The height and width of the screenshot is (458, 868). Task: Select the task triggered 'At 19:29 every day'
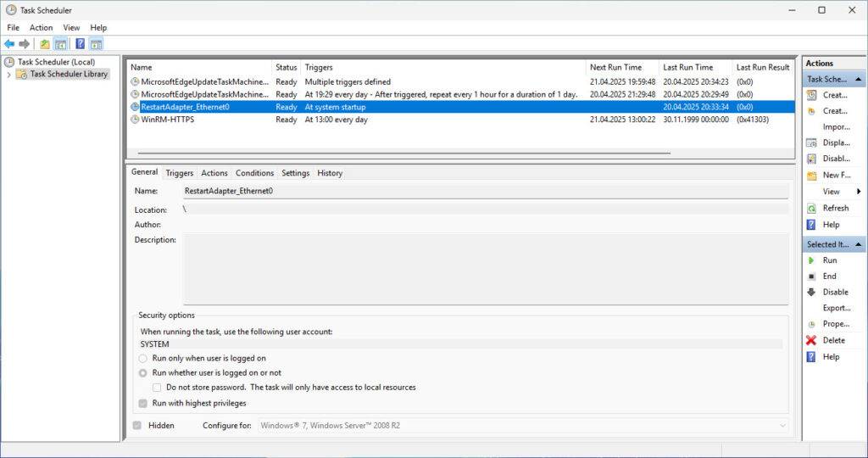pyautogui.click(x=460, y=95)
